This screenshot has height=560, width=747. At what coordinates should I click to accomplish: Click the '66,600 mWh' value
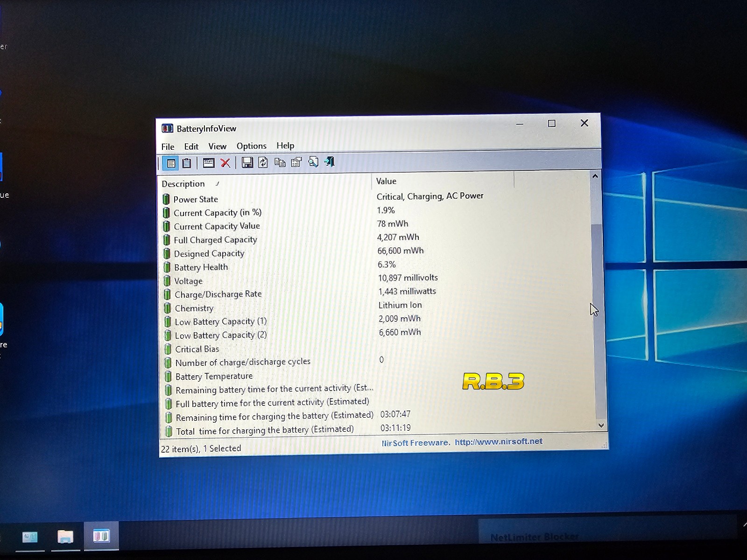401,251
